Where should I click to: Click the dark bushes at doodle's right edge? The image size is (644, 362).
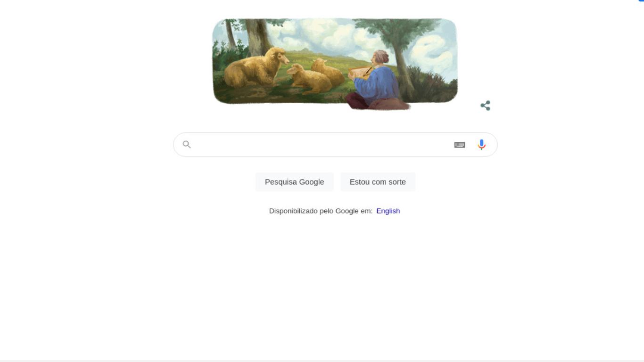(x=433, y=85)
